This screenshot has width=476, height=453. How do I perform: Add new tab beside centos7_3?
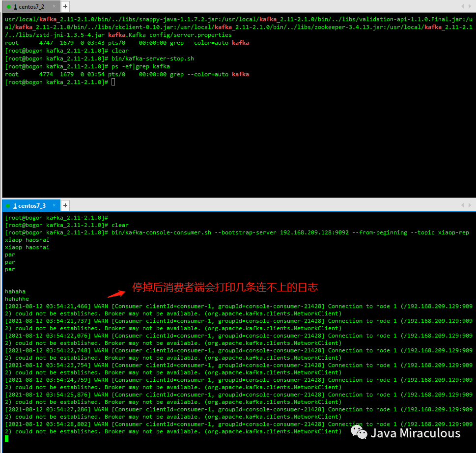coord(65,205)
